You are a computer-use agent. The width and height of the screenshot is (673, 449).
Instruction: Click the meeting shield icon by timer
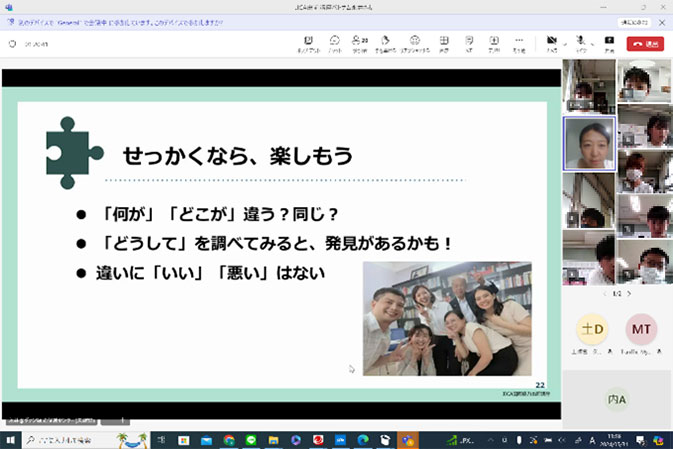click(x=12, y=44)
